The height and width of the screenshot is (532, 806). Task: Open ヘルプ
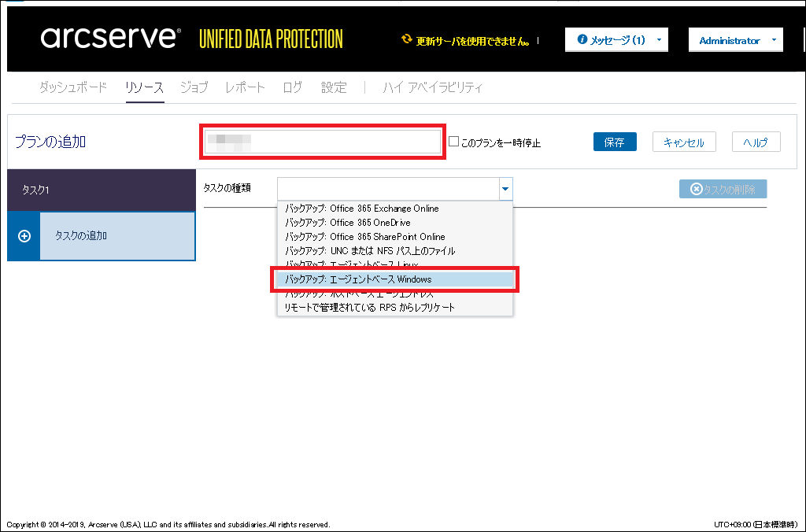click(x=756, y=142)
